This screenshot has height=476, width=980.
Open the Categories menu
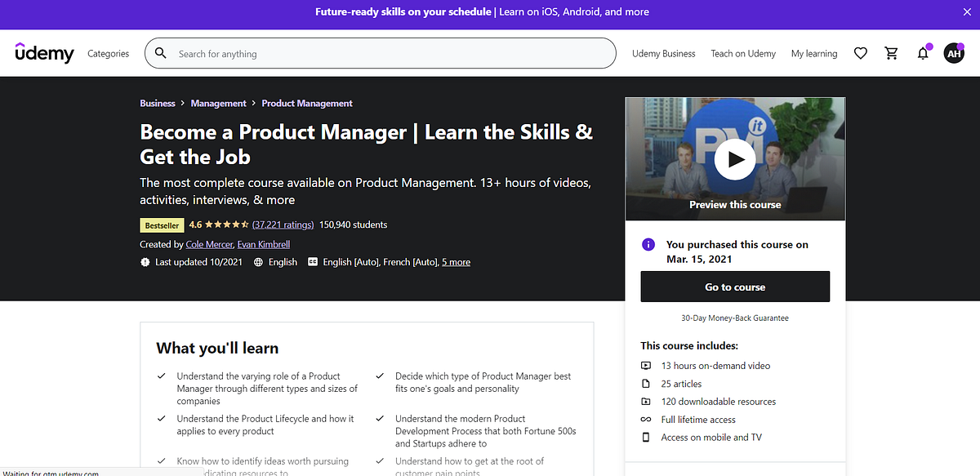[x=108, y=52]
